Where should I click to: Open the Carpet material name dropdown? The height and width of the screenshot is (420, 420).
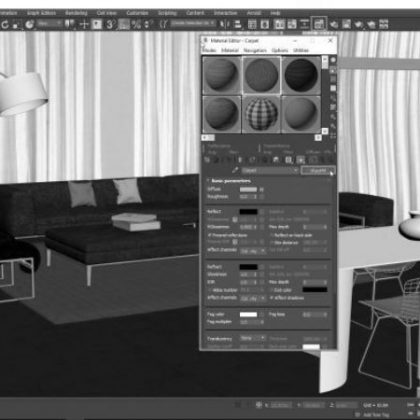[x=269, y=170]
